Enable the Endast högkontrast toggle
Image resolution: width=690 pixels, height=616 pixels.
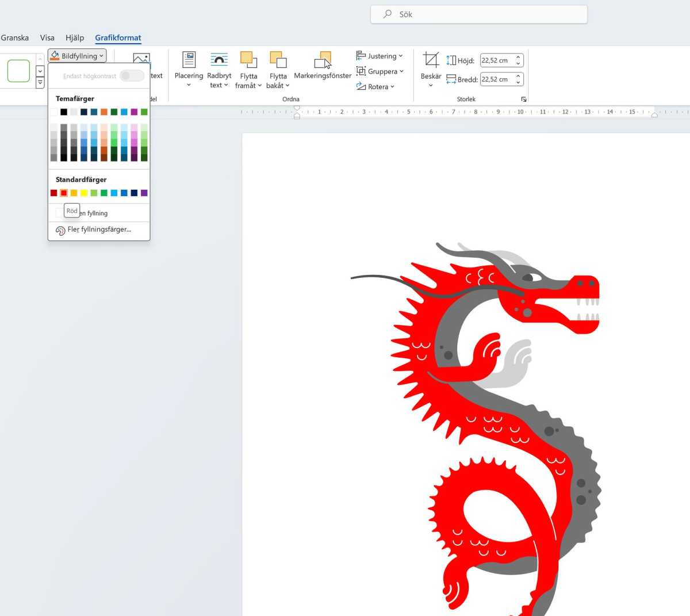[132, 75]
